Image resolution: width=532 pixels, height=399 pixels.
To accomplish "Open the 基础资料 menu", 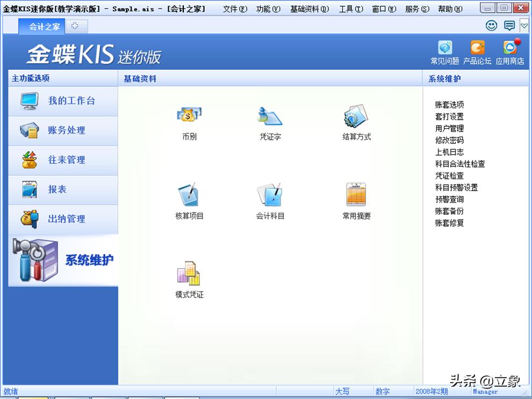I will (x=309, y=8).
